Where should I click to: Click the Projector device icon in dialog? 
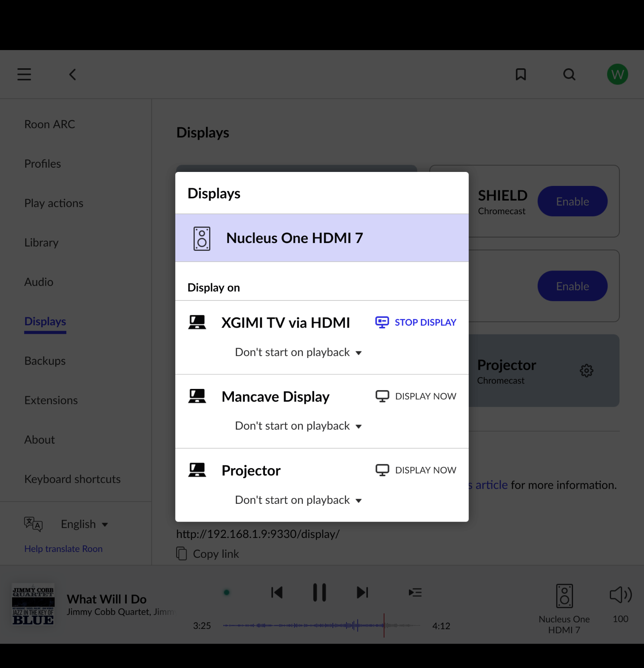point(197,470)
